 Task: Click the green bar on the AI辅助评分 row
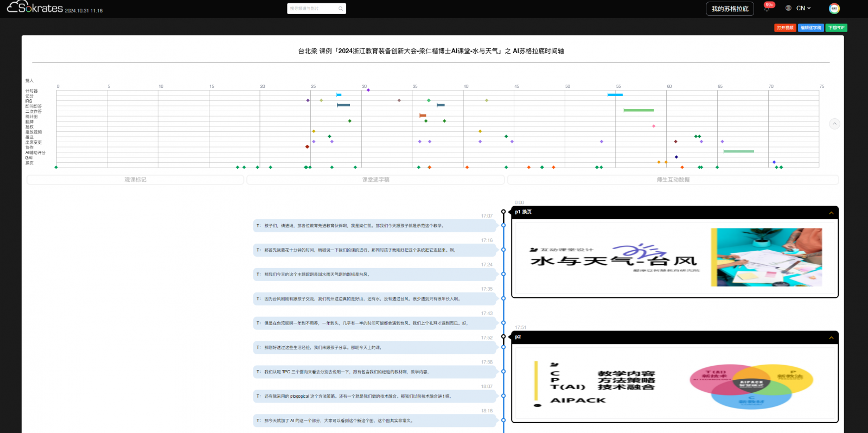tap(738, 151)
